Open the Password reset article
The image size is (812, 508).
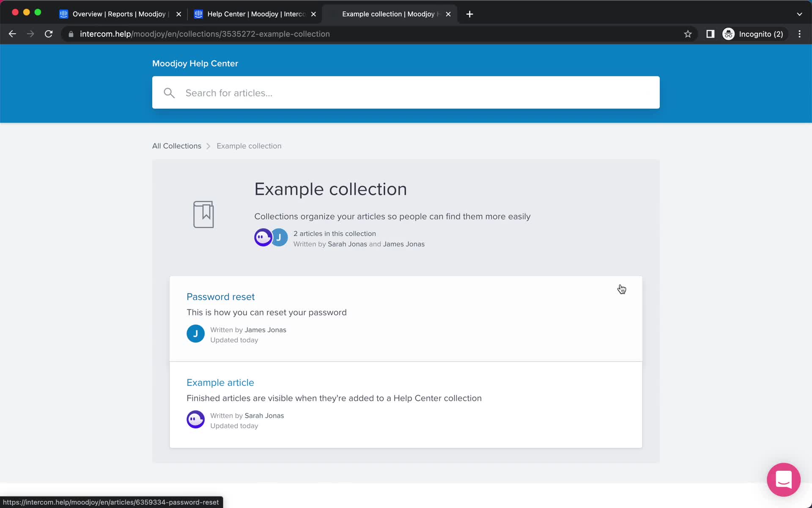click(x=220, y=297)
